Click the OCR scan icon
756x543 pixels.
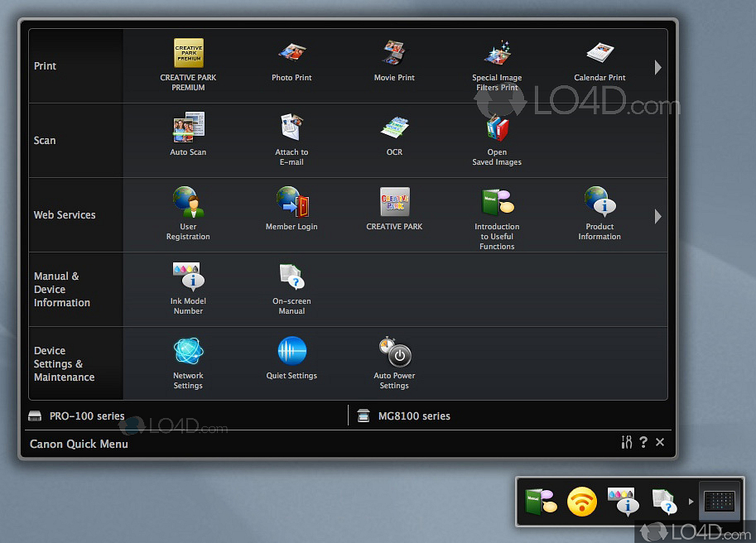tap(394, 128)
